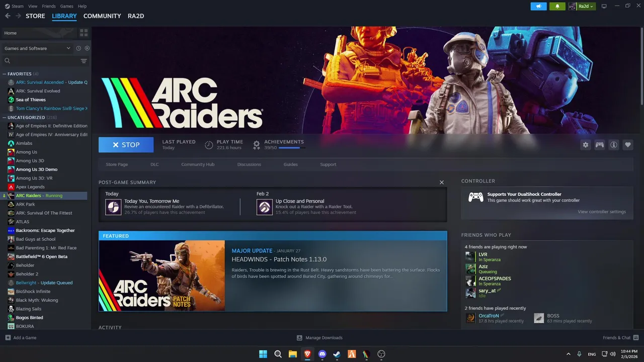Viewport: 644px width, 362px height.
Task: Click the forward navigation arrow
Action: (x=18, y=16)
